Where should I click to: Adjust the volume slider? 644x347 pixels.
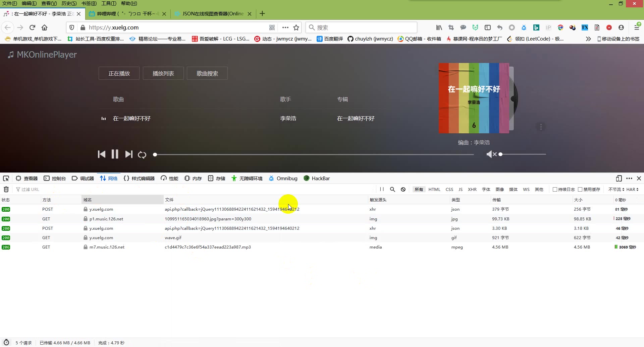click(523, 154)
